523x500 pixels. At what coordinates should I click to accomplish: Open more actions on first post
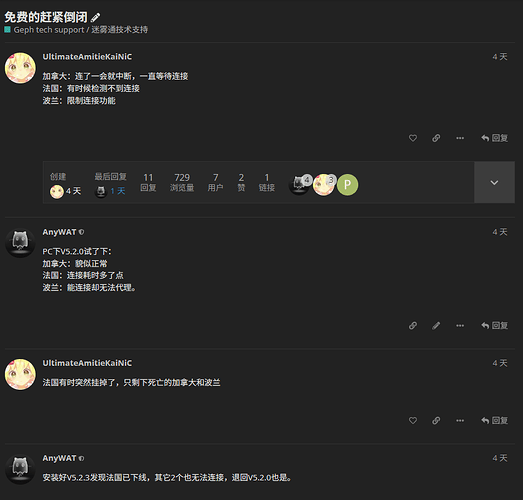tap(460, 138)
